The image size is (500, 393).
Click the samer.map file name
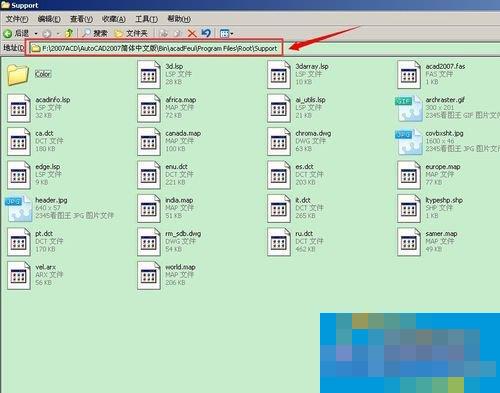pos(441,234)
